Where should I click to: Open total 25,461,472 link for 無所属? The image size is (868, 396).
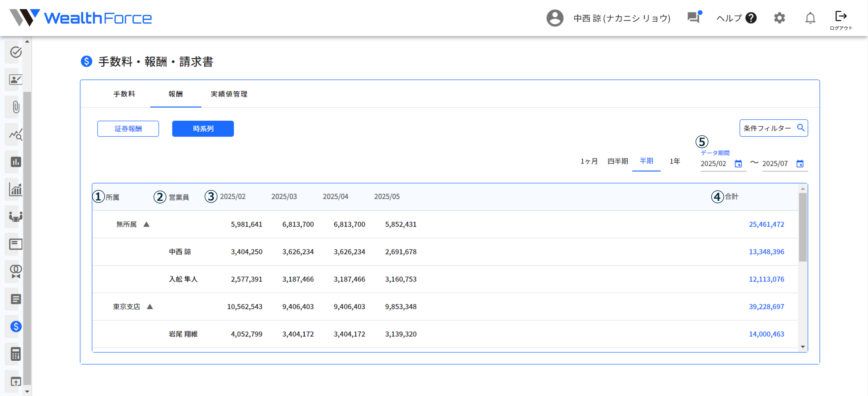[x=766, y=224]
